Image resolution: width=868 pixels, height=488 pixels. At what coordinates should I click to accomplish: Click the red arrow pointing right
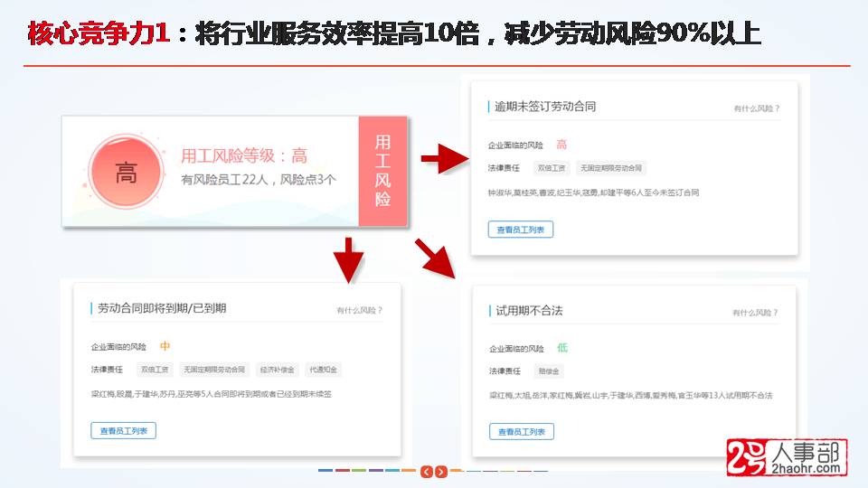click(x=442, y=160)
